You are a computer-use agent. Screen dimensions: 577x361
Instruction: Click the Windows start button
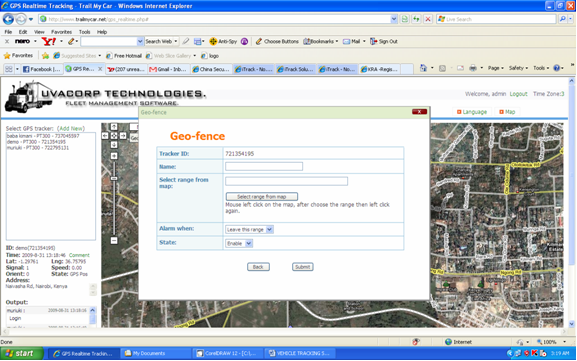point(22,353)
